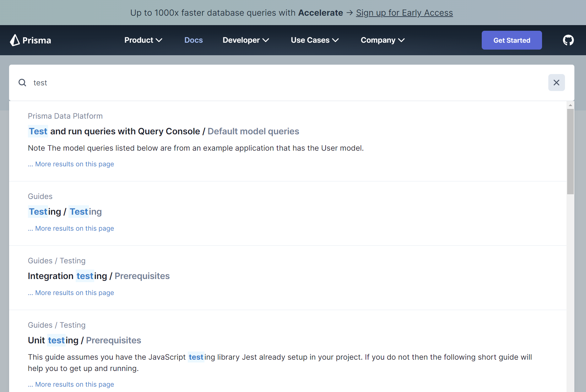Select the Docs menu item
The width and height of the screenshot is (586, 392).
[x=193, y=40]
